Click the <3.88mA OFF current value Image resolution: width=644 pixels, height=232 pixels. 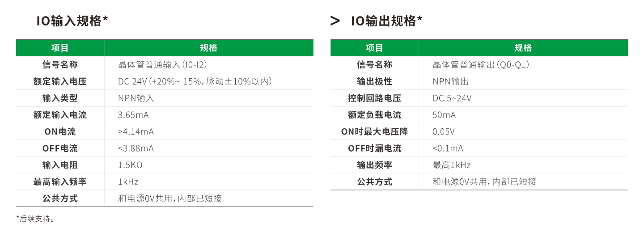point(136,148)
